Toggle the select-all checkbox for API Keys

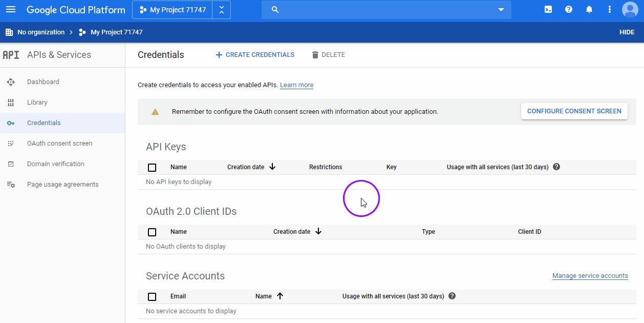pyautogui.click(x=152, y=167)
